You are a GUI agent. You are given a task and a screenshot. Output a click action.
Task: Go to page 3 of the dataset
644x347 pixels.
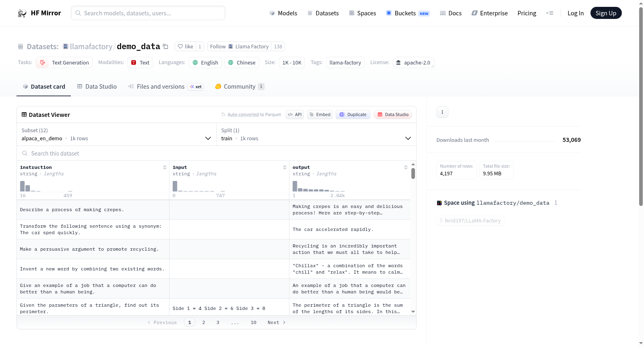[x=218, y=322]
